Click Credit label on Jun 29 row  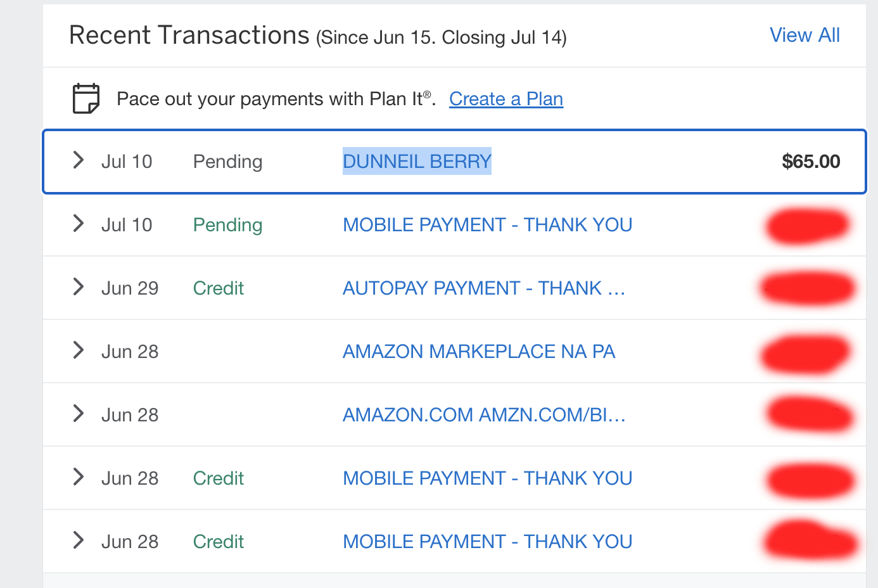(219, 288)
